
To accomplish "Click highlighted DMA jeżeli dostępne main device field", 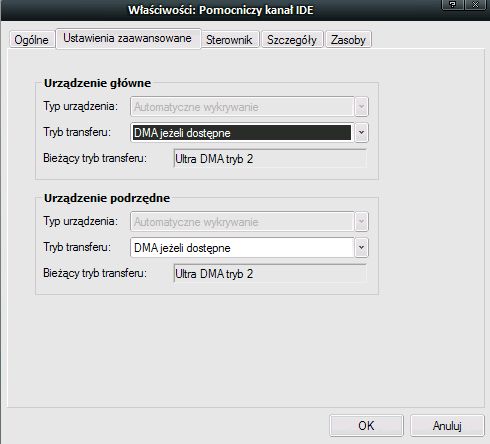I will 242,133.
